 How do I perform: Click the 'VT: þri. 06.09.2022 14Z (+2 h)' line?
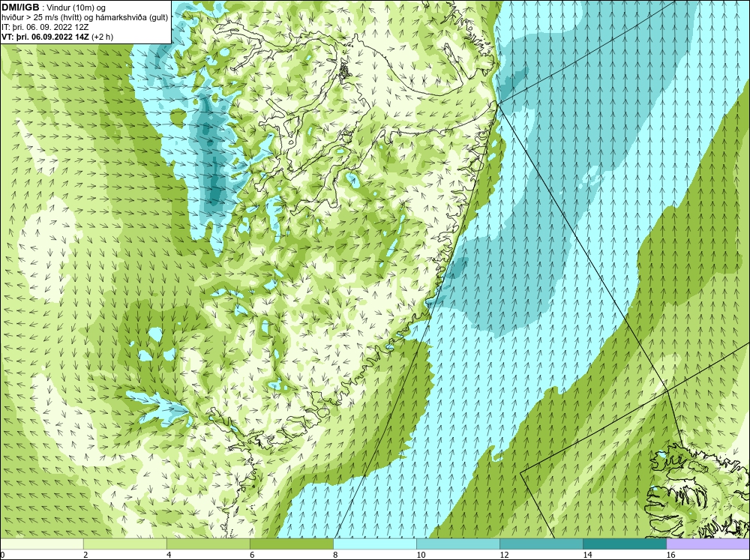click(58, 36)
